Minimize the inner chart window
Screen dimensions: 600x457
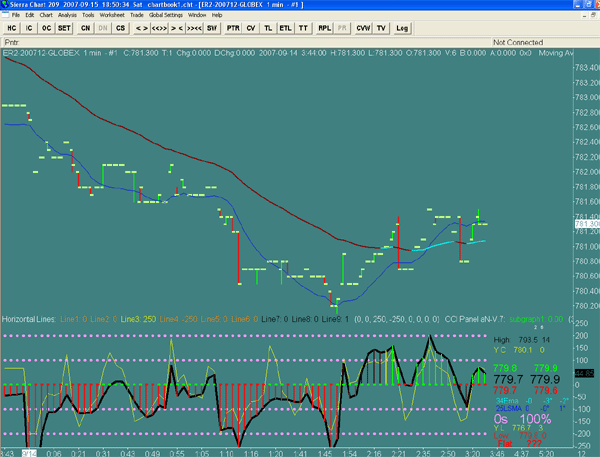pyautogui.click(x=584, y=15)
